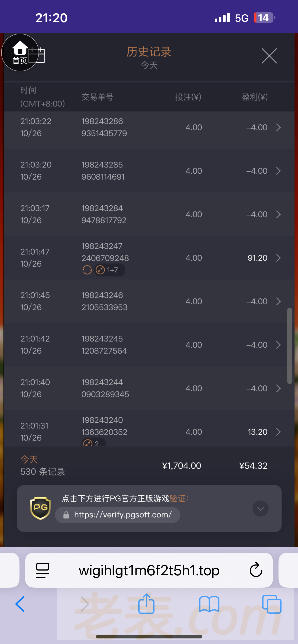Tap the 验证 verification link text
This screenshot has width=298, height=644.
[x=177, y=498]
